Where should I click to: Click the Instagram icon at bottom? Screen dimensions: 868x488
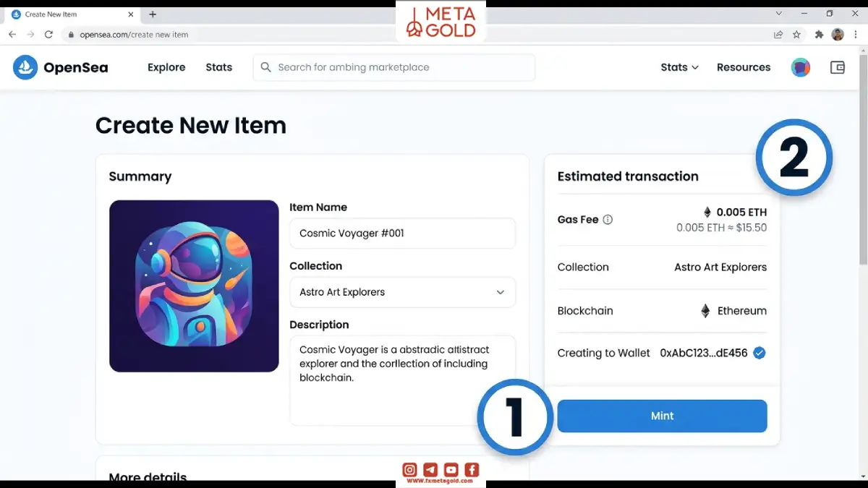[409, 469]
